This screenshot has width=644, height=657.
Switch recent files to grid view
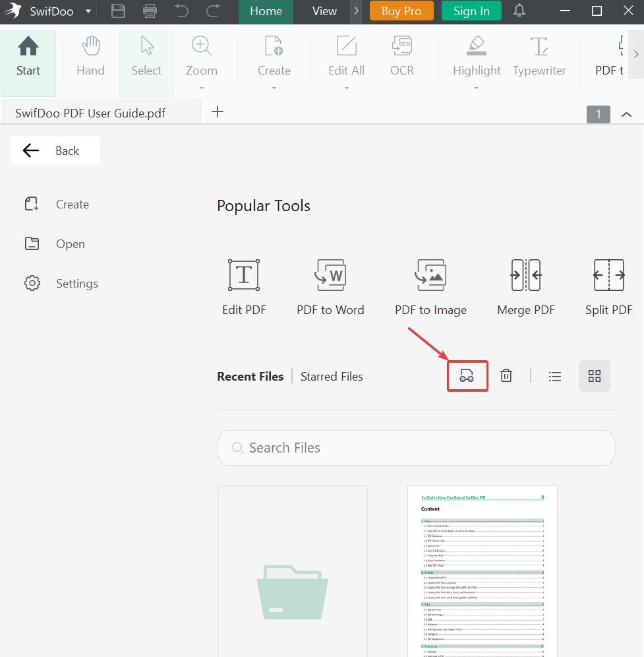pos(594,376)
